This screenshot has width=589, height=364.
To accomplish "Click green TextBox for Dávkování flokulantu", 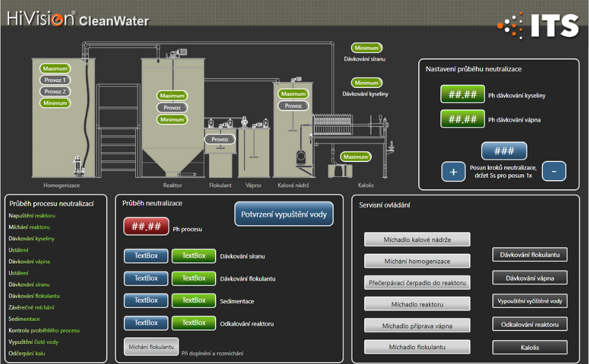I will [x=194, y=278].
